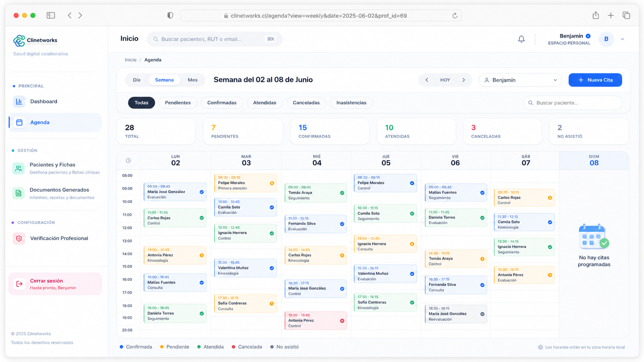Expand the user account menu chevron
The height and width of the screenshot is (362, 644).
622,39
